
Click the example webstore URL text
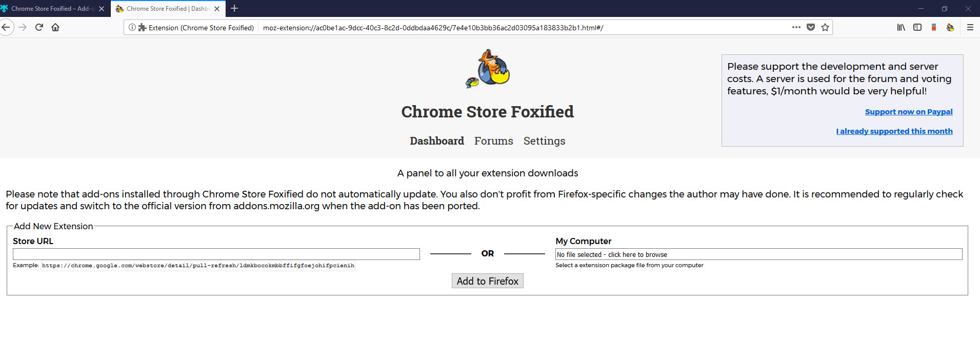[x=198, y=266]
